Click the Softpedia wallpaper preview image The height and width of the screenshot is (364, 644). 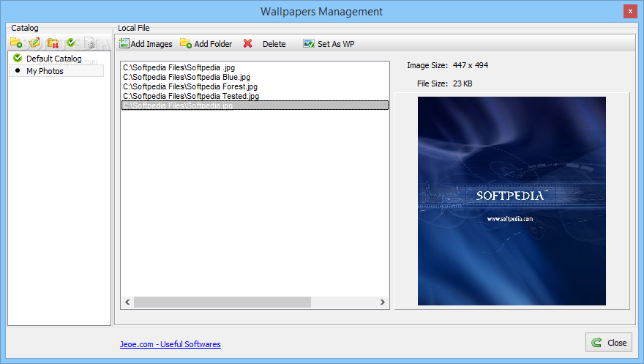click(512, 201)
